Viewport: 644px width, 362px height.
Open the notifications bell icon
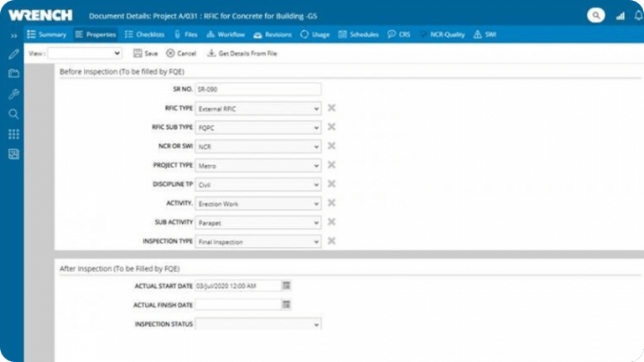[x=638, y=16]
